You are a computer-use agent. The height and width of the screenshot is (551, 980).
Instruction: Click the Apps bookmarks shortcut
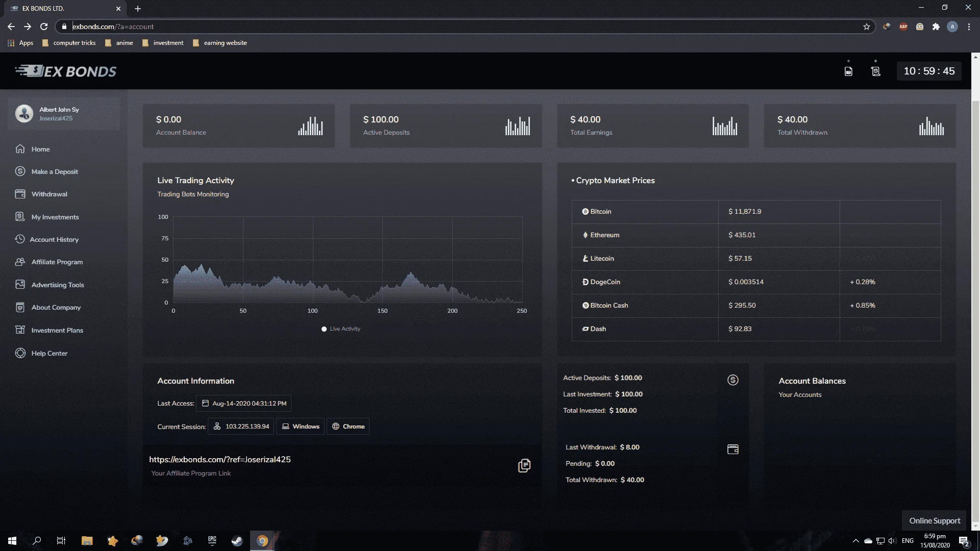point(20,43)
